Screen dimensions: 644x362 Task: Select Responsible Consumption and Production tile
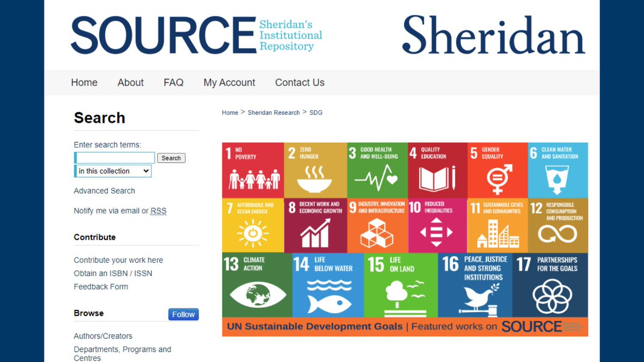click(x=558, y=225)
